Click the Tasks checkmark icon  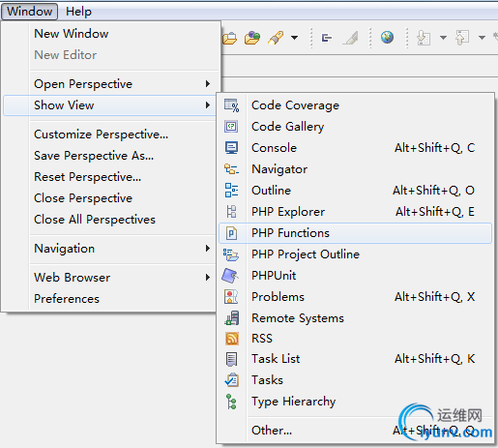coord(232,380)
